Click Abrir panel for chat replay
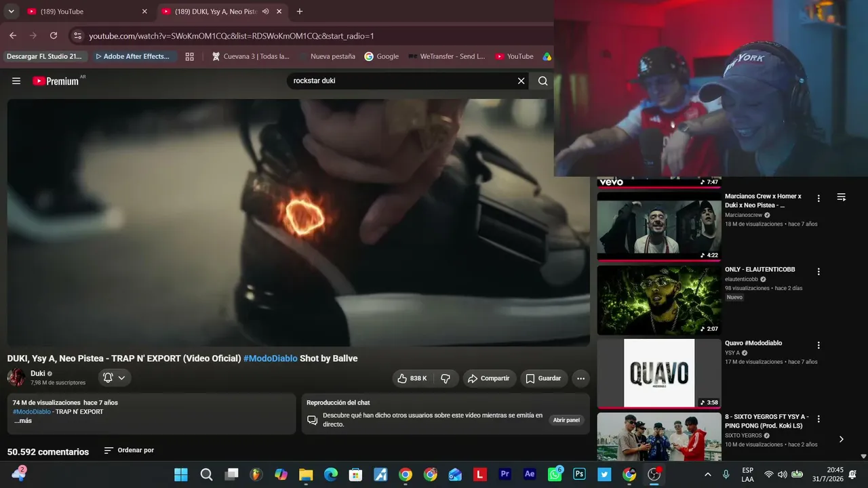The width and height of the screenshot is (868, 488). click(566, 420)
